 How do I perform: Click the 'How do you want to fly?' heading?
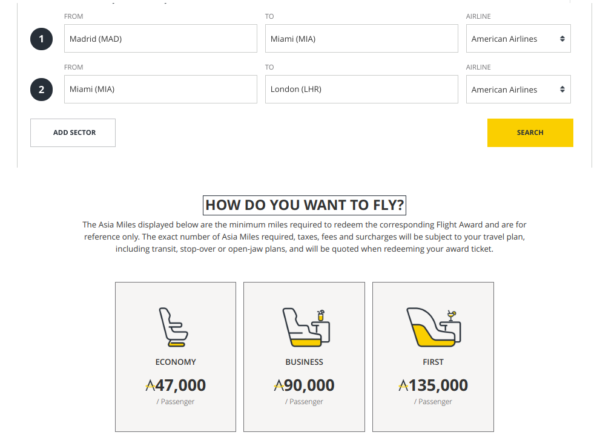click(x=304, y=205)
